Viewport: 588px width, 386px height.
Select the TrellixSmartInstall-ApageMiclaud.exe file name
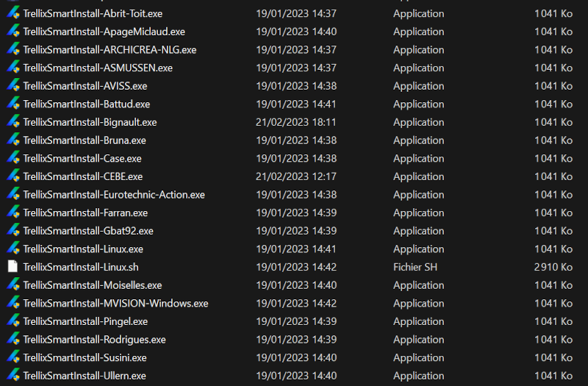pyautogui.click(x=104, y=32)
